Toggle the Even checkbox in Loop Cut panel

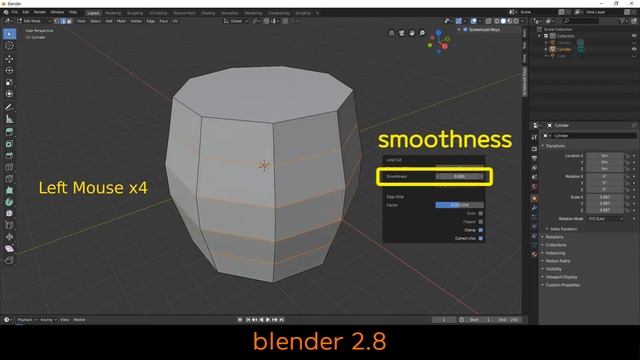point(480,213)
